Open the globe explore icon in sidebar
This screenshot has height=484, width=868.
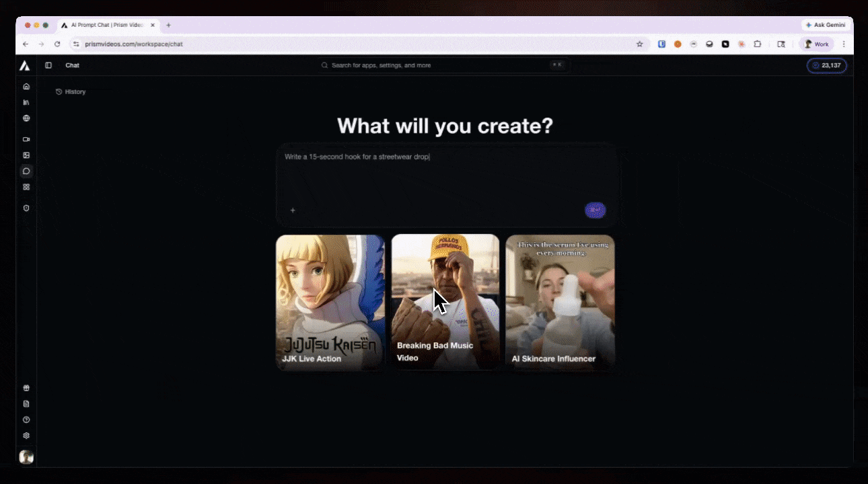(x=26, y=118)
